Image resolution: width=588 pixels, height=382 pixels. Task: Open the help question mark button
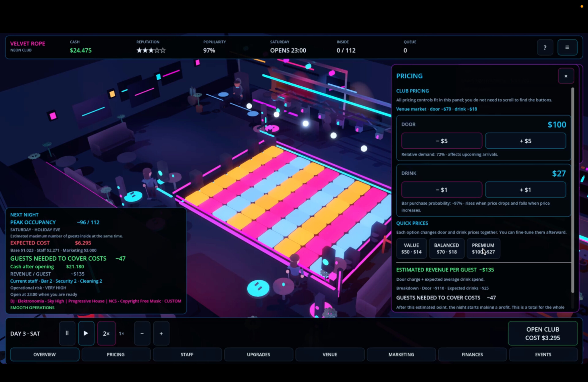545,47
